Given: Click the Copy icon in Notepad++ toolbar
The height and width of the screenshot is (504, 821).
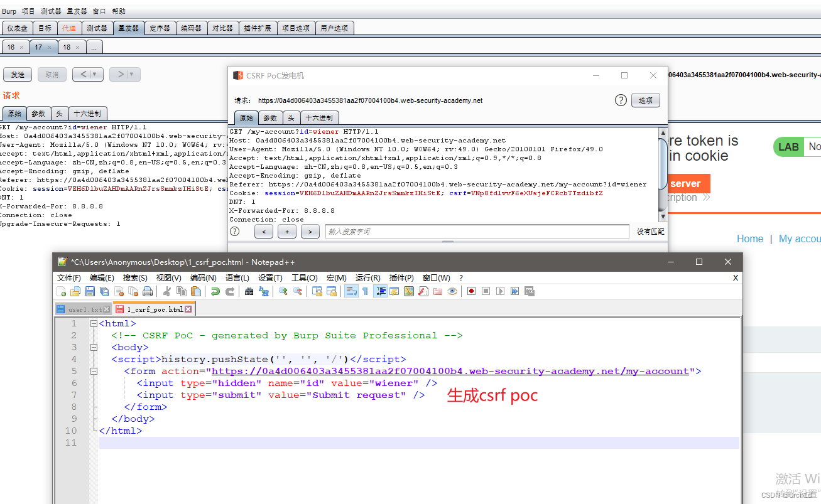Looking at the screenshot, I should point(182,291).
